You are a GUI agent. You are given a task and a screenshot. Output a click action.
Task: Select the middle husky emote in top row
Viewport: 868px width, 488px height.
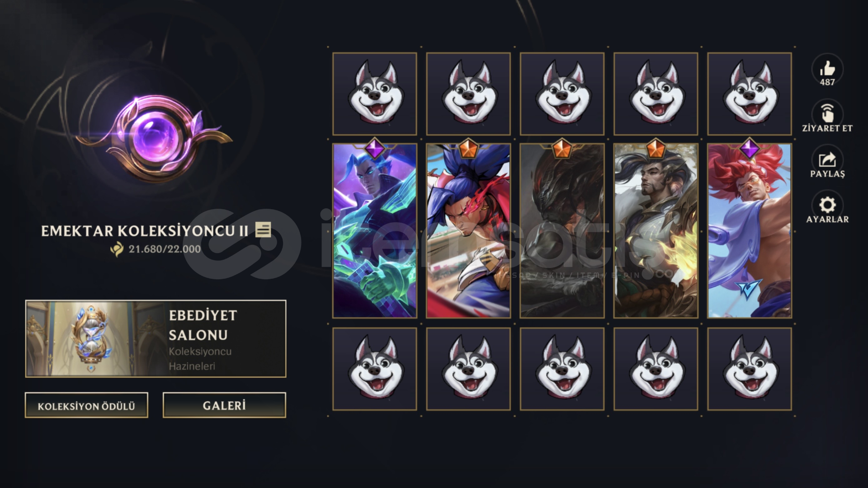coord(562,94)
